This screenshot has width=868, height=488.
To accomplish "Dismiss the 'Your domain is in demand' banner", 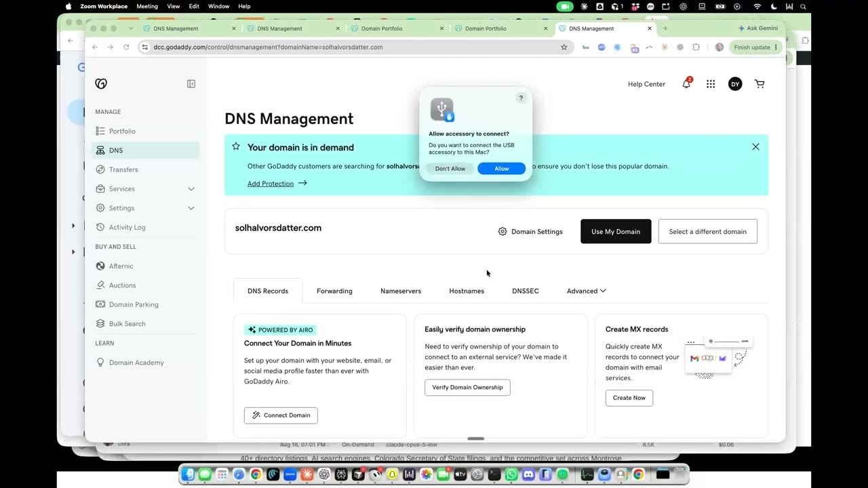I will coord(755,147).
